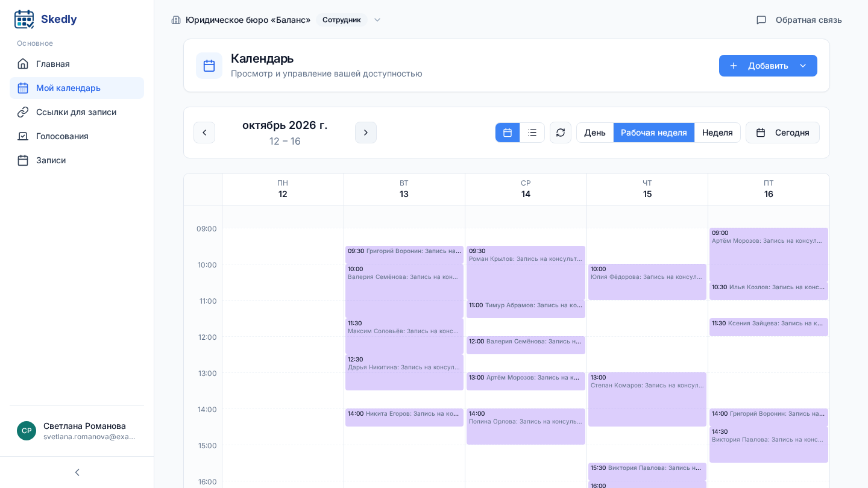Image resolution: width=868 pixels, height=488 pixels.
Task: Click the Сегодня button
Action: coord(782,133)
